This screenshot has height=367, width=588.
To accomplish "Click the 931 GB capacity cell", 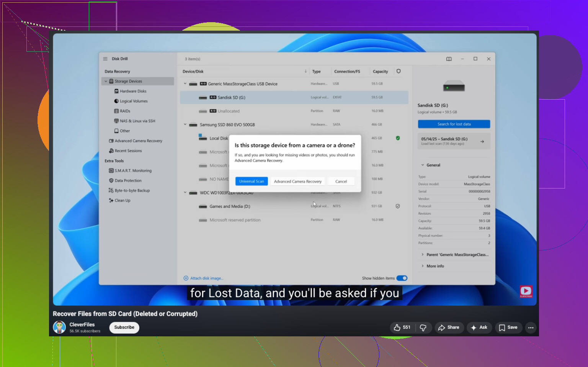I will [x=377, y=206].
